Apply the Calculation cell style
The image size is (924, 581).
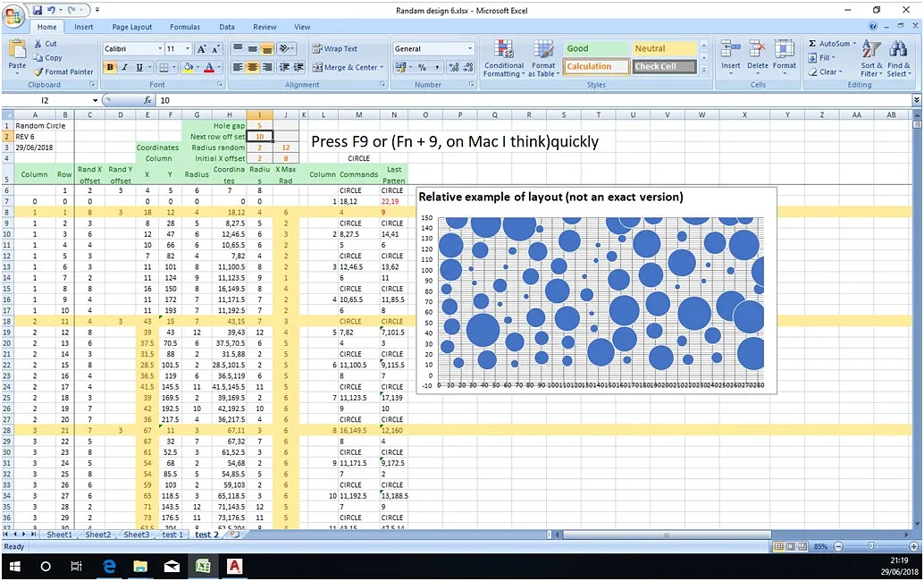click(x=595, y=66)
